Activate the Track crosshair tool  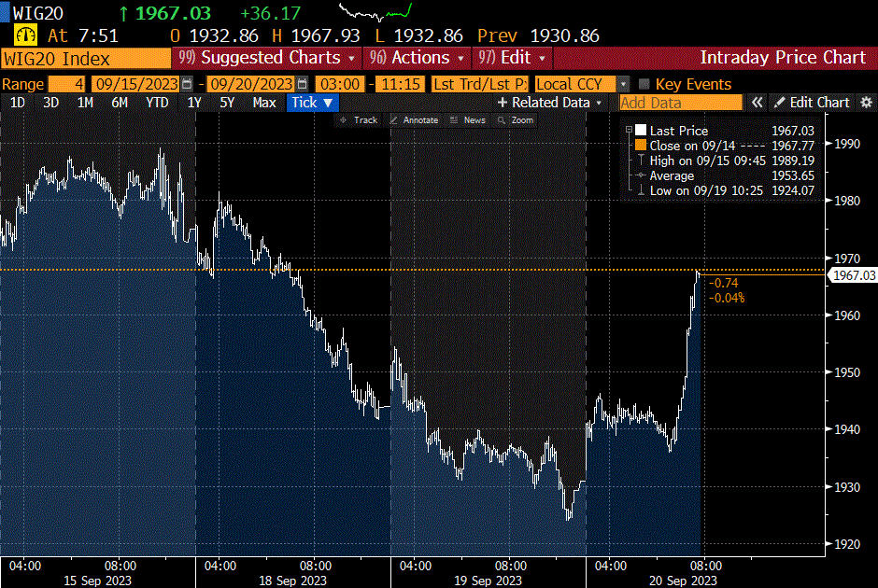tap(359, 120)
